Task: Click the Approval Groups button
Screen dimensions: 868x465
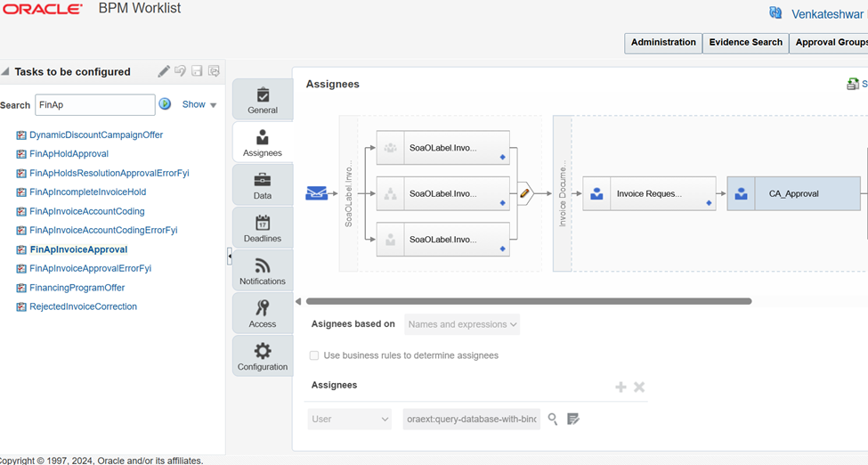Action: (x=829, y=43)
